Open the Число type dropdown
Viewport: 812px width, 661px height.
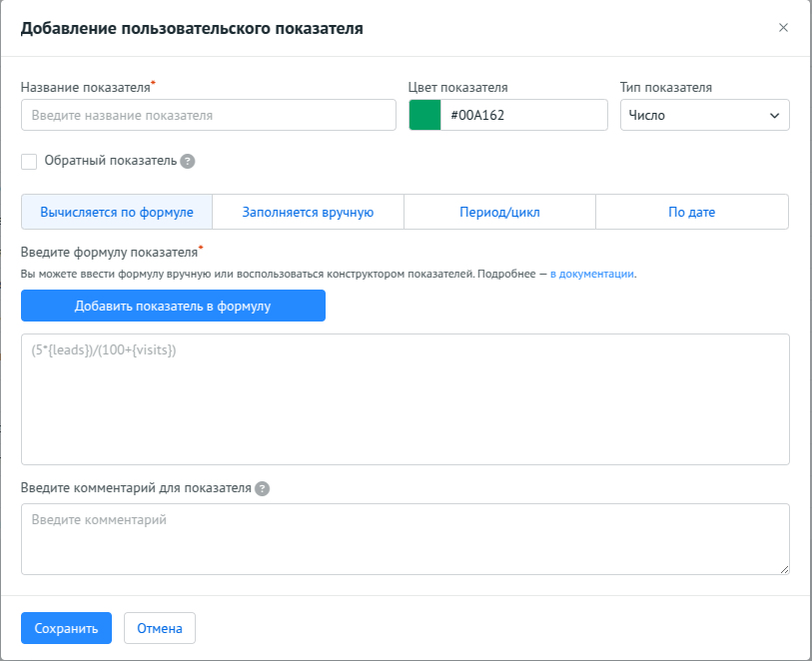click(704, 116)
